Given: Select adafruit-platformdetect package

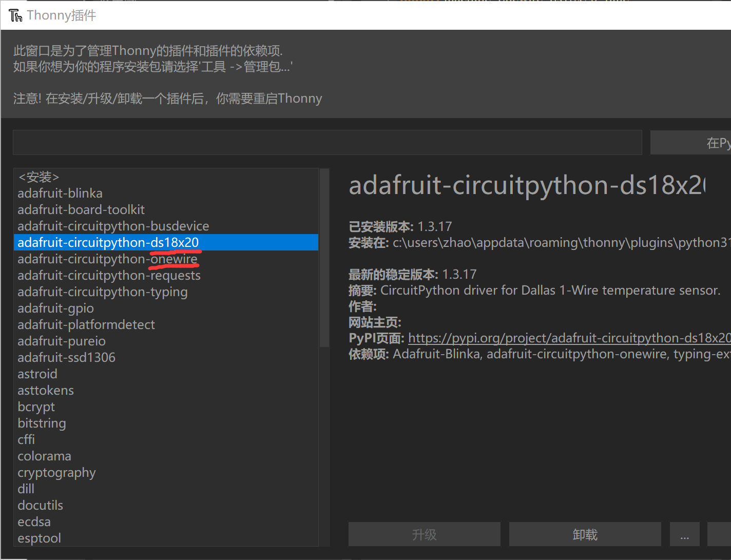Looking at the screenshot, I should click(x=166, y=324).
